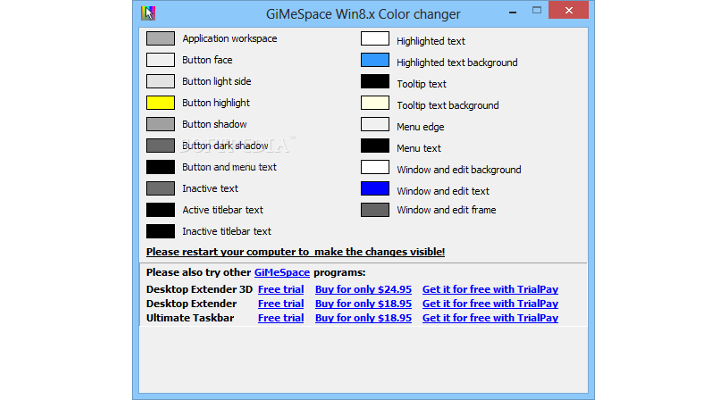Click the Highlighted text white swatch

point(375,39)
